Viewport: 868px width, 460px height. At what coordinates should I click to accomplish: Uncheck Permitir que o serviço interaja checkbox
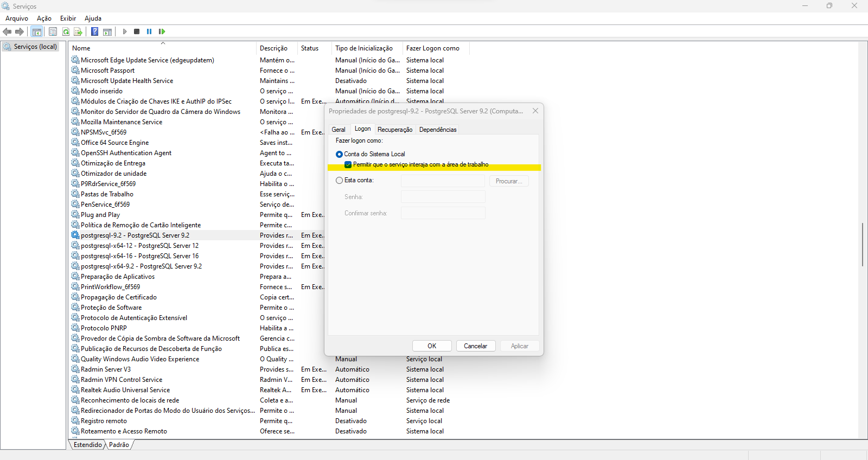tap(348, 164)
